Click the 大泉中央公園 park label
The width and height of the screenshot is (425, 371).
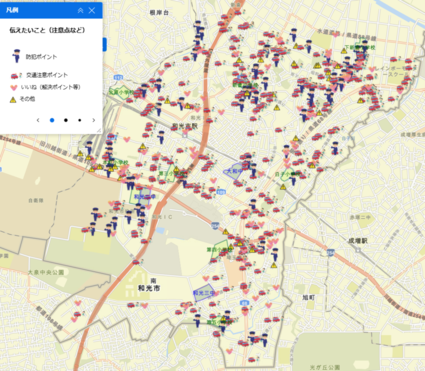[46, 272]
